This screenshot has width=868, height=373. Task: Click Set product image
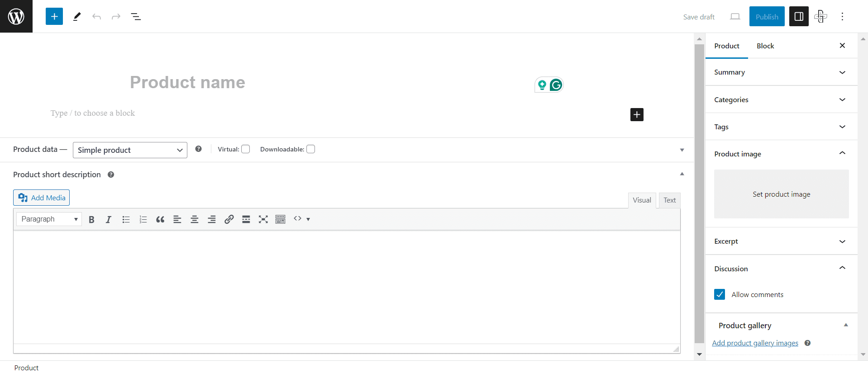point(782,194)
